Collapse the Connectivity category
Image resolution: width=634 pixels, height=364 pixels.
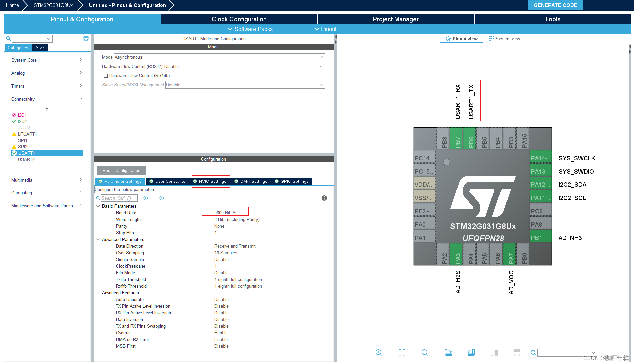pos(47,99)
